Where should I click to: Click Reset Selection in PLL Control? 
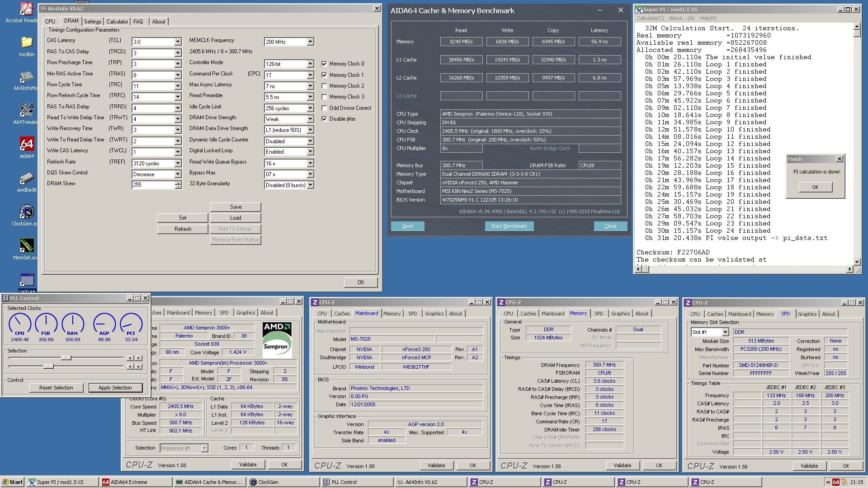(x=56, y=388)
